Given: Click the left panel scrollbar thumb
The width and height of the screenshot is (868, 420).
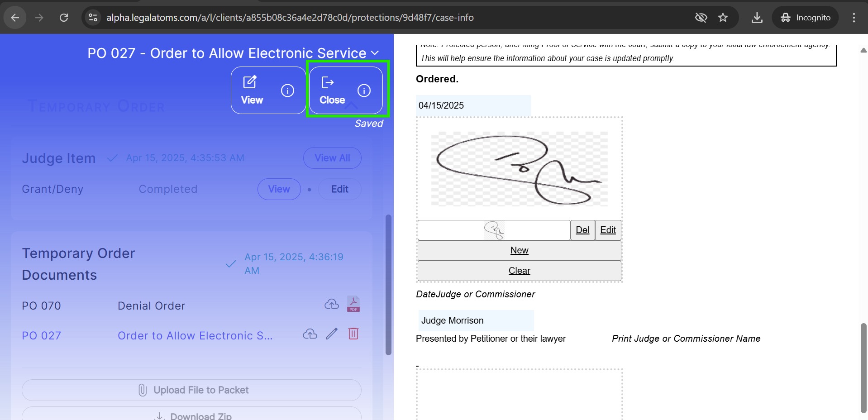Looking at the screenshot, I should (388, 285).
